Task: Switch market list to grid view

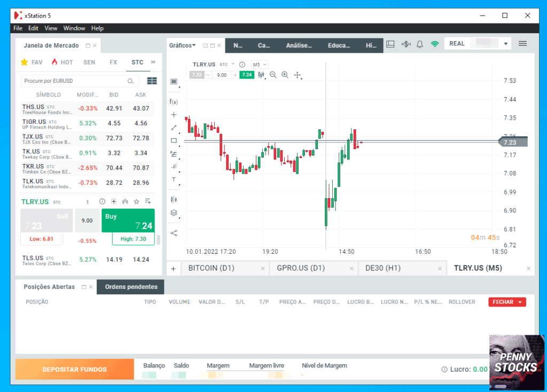Action: 152,81
